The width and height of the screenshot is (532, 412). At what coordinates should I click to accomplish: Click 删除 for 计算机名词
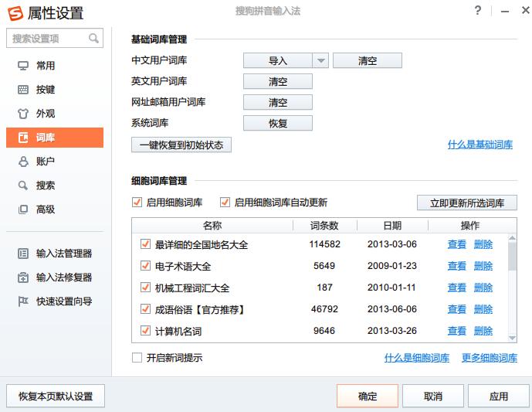[483, 331]
